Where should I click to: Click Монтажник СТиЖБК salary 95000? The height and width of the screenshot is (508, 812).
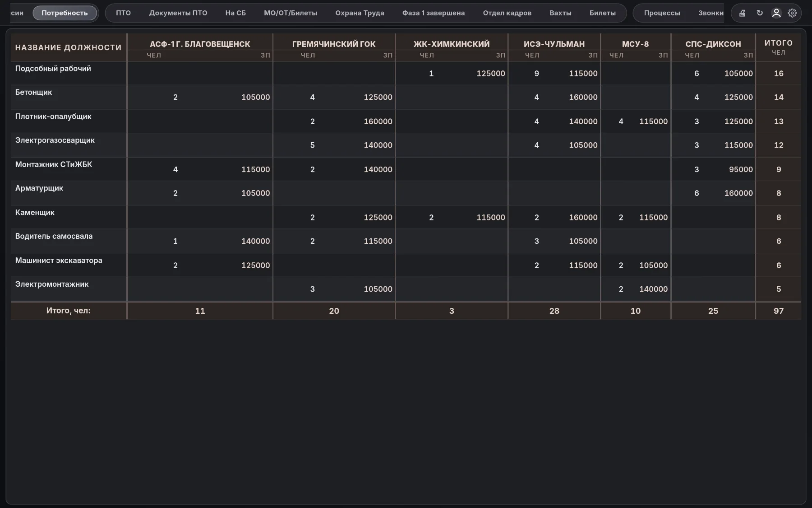click(x=741, y=169)
